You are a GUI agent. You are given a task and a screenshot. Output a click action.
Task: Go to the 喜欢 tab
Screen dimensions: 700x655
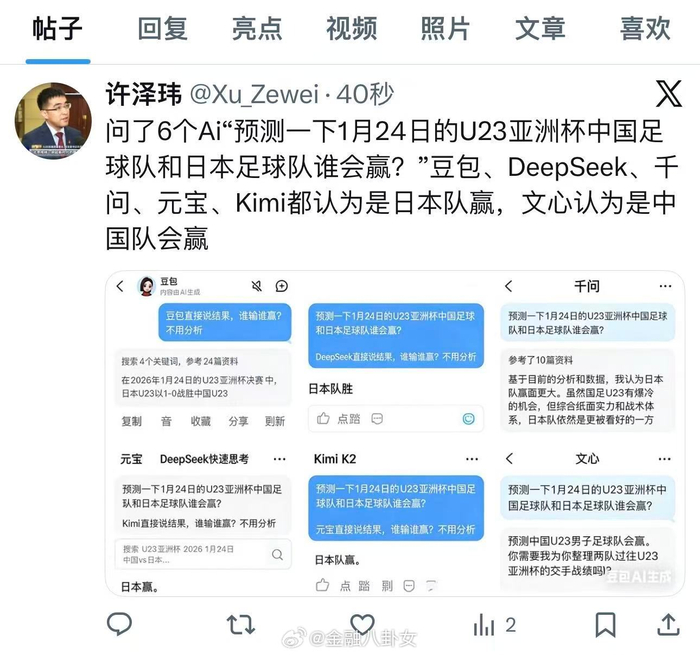tap(645, 29)
